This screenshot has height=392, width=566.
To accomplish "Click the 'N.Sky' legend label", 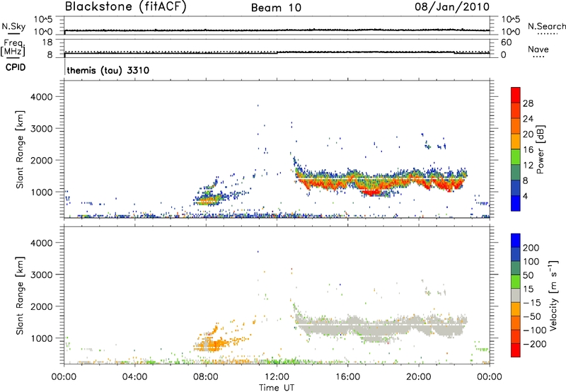I will [x=13, y=26].
